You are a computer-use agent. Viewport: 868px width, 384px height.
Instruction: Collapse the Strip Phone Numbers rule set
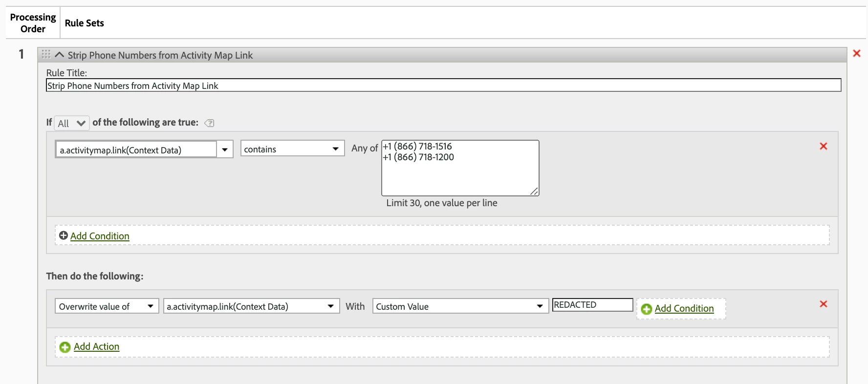(60, 55)
